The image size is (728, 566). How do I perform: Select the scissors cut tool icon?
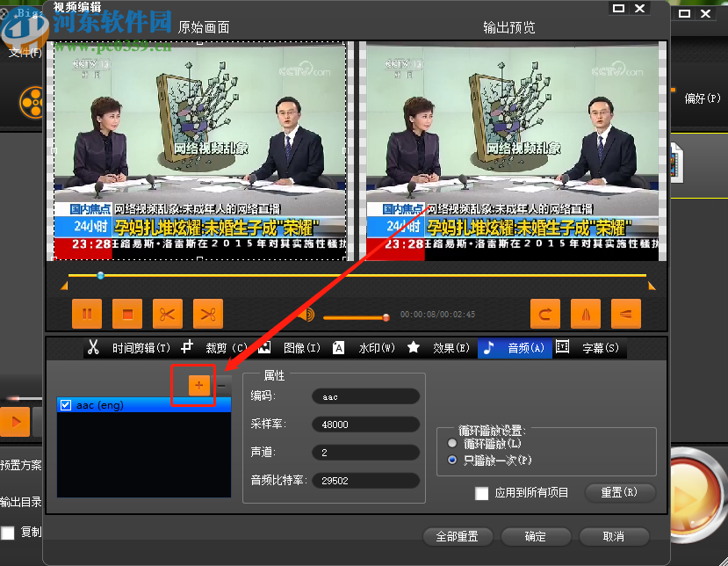pos(168,314)
